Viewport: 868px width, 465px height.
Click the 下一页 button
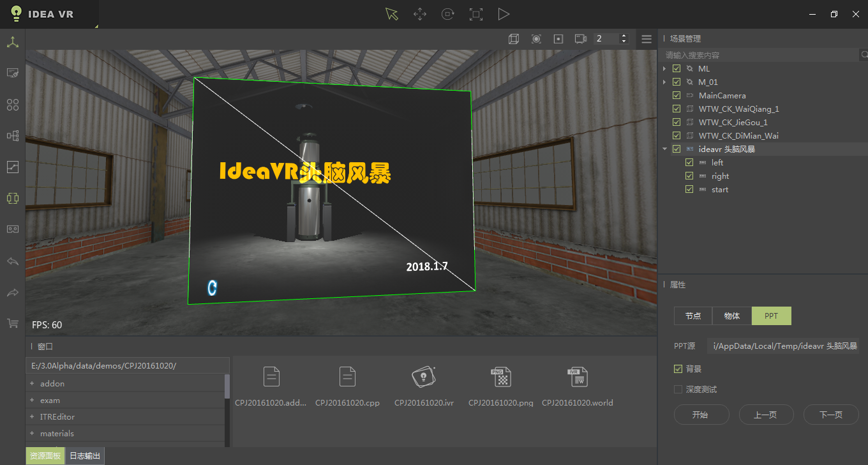[831, 415]
